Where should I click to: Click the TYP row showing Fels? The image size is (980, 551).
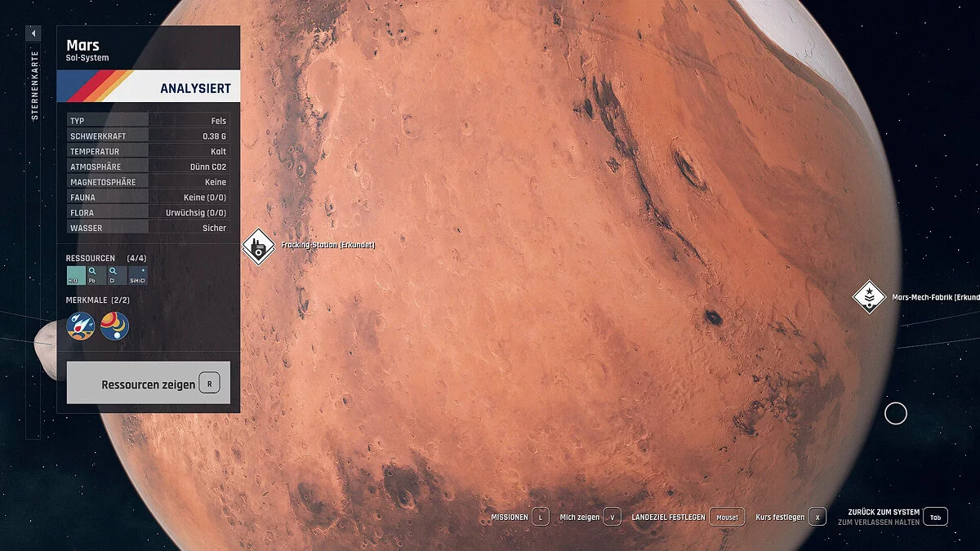coord(149,121)
